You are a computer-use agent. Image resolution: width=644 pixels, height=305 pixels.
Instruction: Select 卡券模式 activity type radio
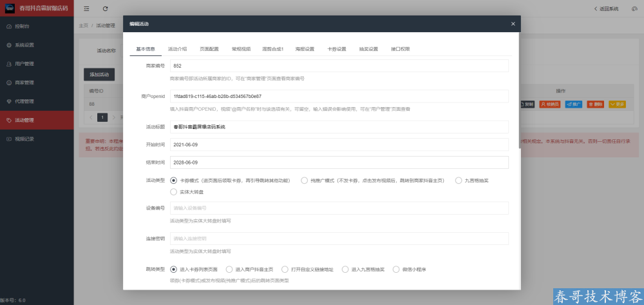(173, 181)
